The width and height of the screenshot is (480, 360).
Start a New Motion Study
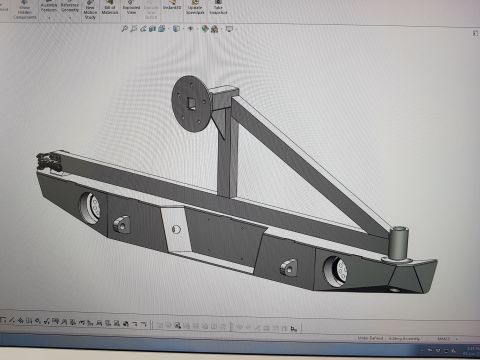point(90,11)
